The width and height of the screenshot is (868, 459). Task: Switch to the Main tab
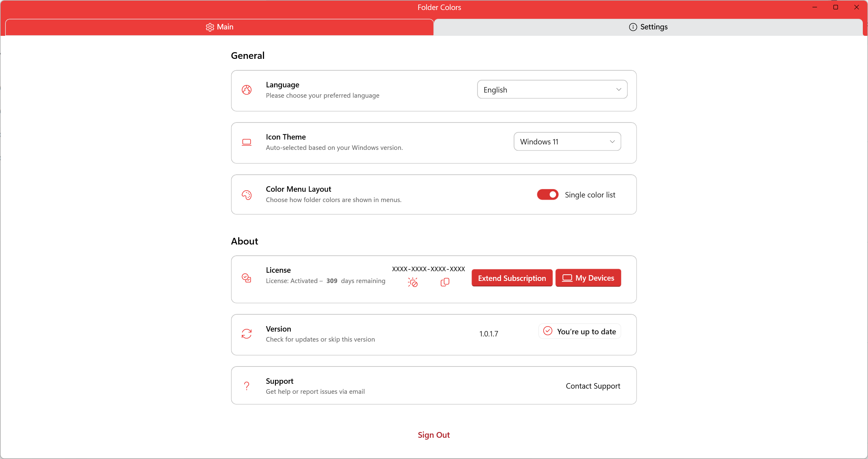tap(219, 27)
